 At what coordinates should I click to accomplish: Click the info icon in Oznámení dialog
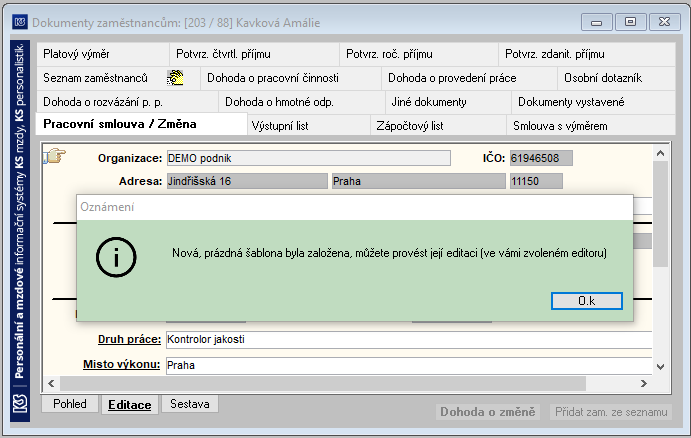(x=116, y=257)
